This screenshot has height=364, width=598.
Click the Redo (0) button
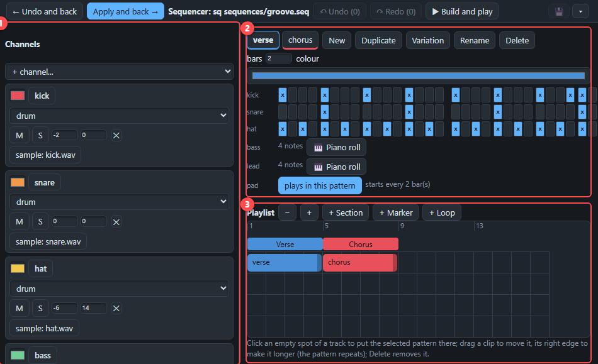pos(396,11)
